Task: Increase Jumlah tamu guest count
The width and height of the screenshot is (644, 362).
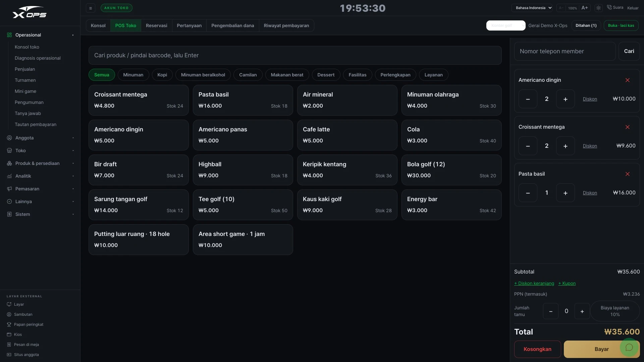Action: (x=582, y=311)
